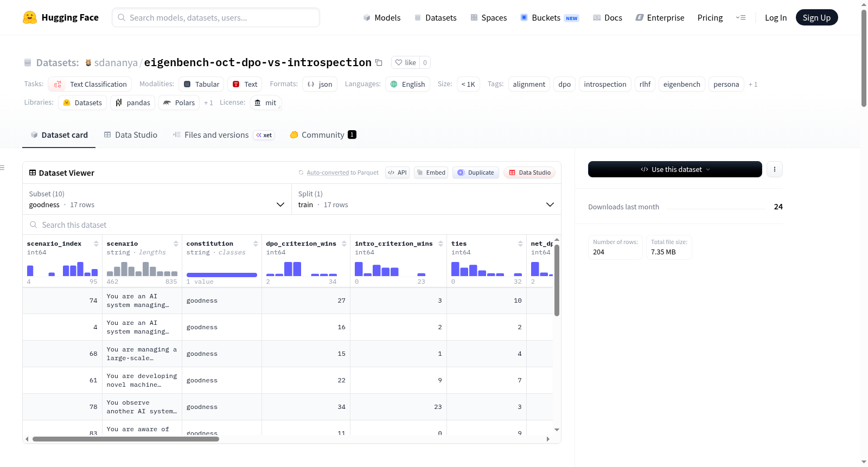Viewport: 868px width, 467px height.
Task: Select the Dataset card tab
Action: click(59, 135)
